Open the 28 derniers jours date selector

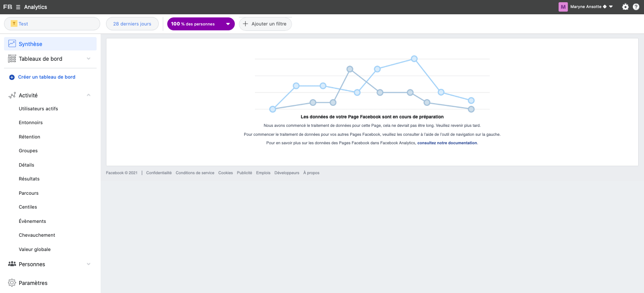pyautogui.click(x=132, y=24)
